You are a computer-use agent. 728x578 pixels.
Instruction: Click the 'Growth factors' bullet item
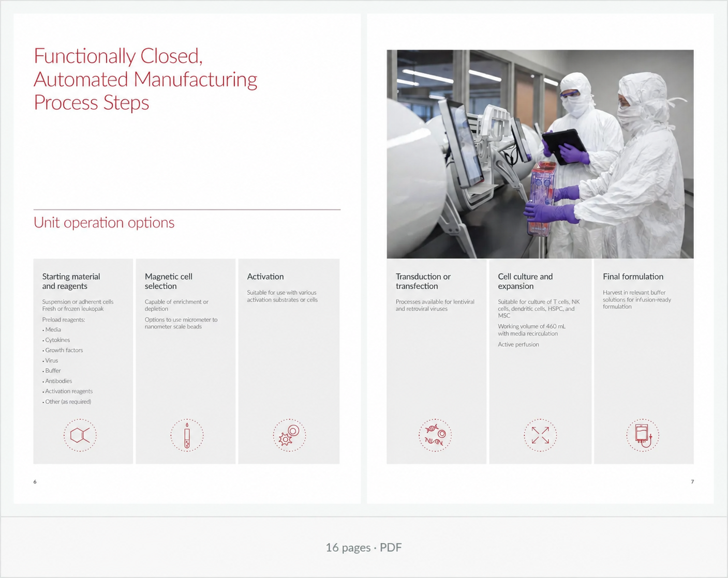(x=63, y=351)
